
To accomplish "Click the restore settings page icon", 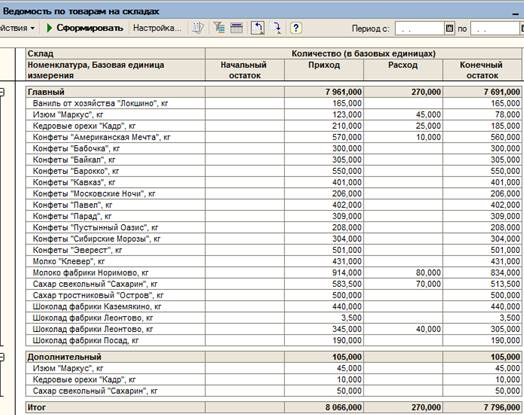I will click(258, 28).
